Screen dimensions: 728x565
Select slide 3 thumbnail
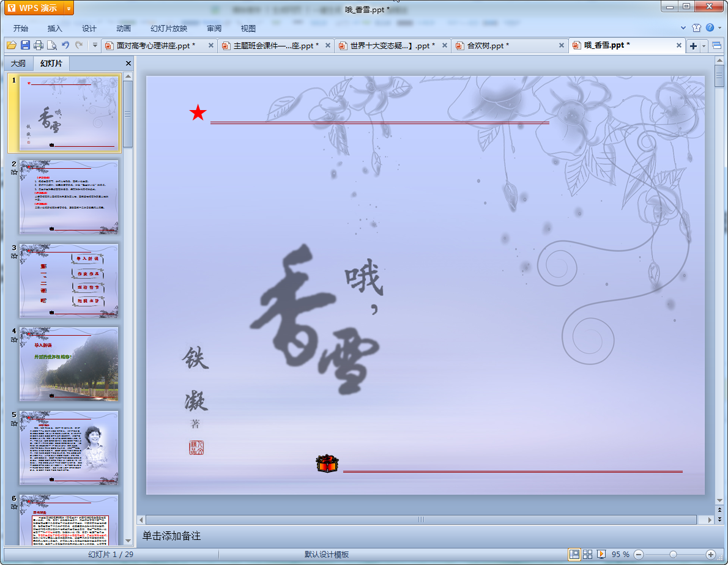click(69, 281)
